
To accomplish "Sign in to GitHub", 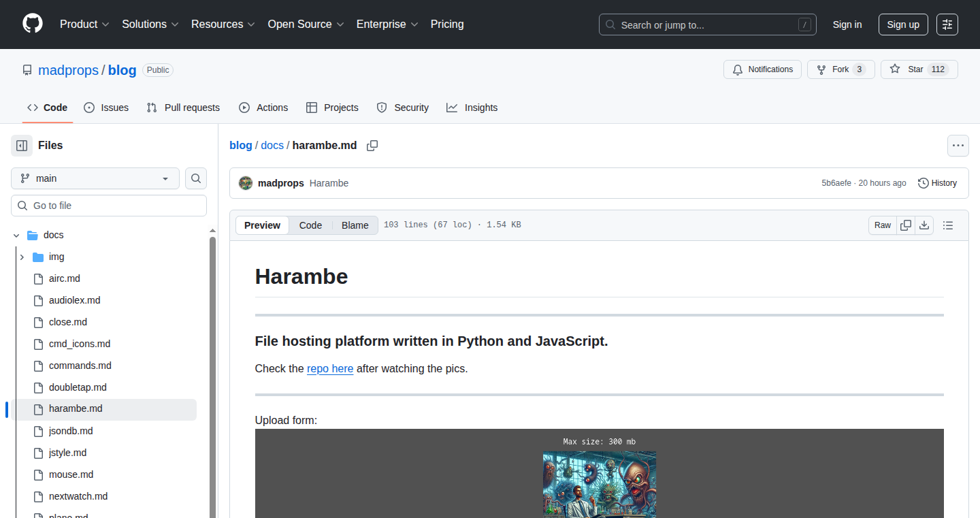I will pos(847,25).
